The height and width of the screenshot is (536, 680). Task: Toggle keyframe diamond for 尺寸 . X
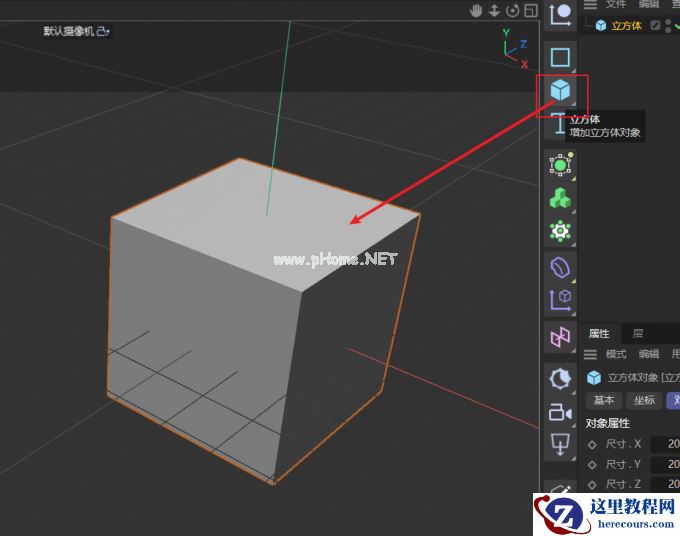tap(592, 443)
